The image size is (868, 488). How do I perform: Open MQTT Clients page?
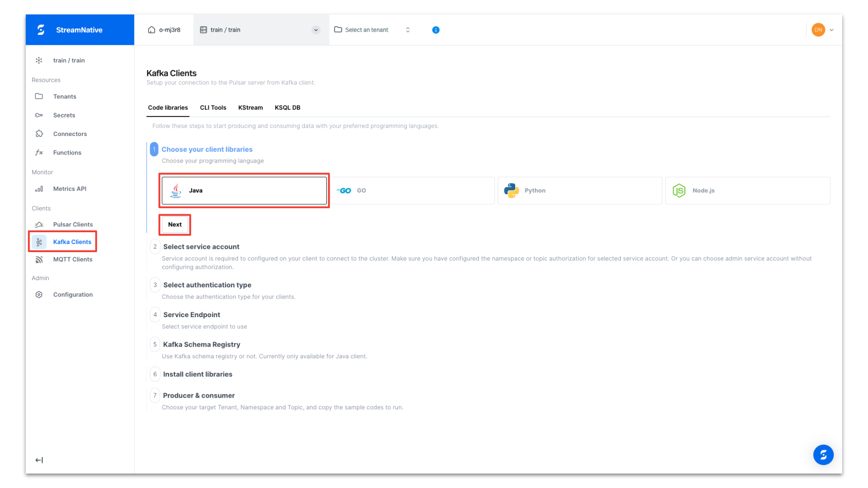tap(73, 259)
